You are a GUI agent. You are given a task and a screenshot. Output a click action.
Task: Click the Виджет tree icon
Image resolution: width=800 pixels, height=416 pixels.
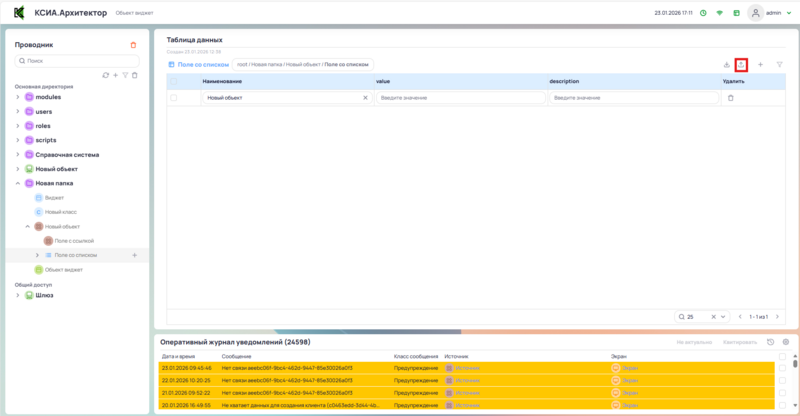point(39,198)
